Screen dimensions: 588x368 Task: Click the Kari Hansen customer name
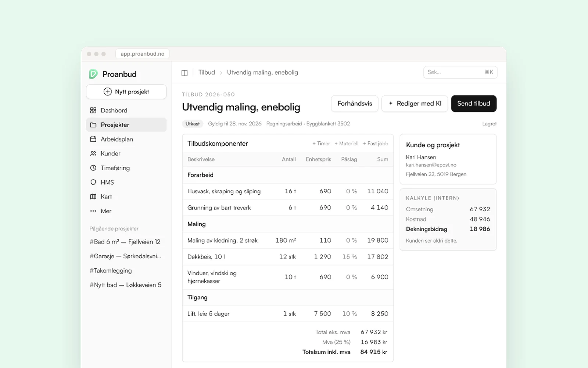click(421, 157)
